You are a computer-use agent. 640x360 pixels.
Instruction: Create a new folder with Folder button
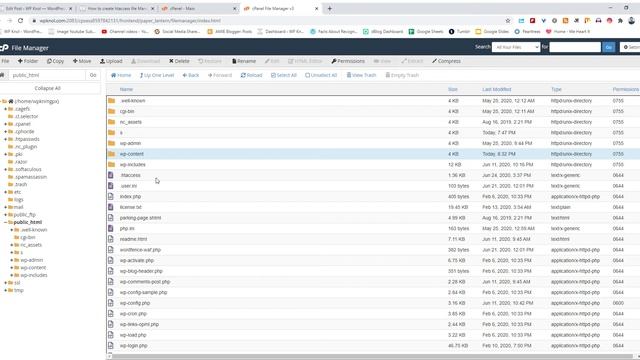tap(28, 61)
